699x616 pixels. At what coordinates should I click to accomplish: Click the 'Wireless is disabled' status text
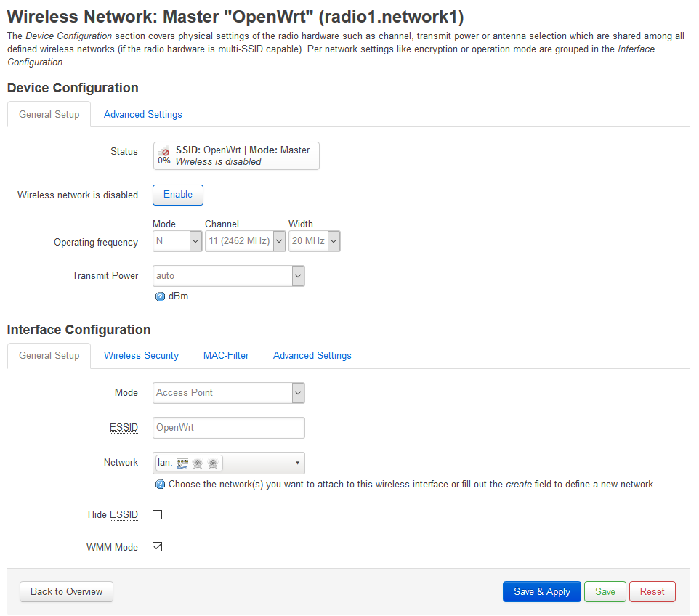(x=219, y=162)
